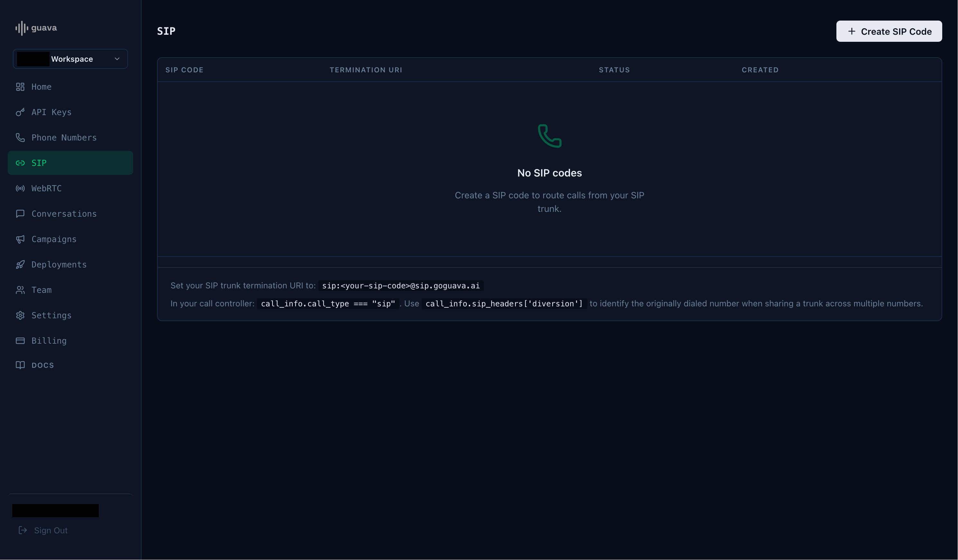Click the Team people icon
This screenshot has height=560, width=958.
click(x=20, y=290)
